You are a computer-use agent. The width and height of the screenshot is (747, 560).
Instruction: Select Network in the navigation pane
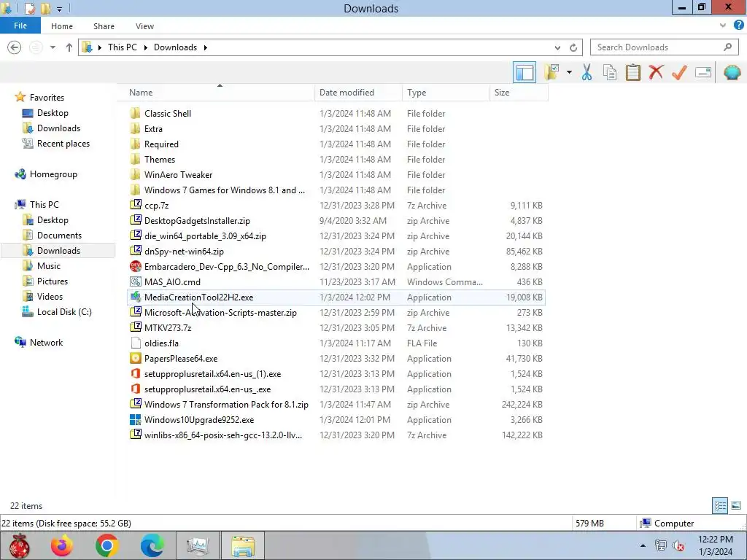click(46, 343)
